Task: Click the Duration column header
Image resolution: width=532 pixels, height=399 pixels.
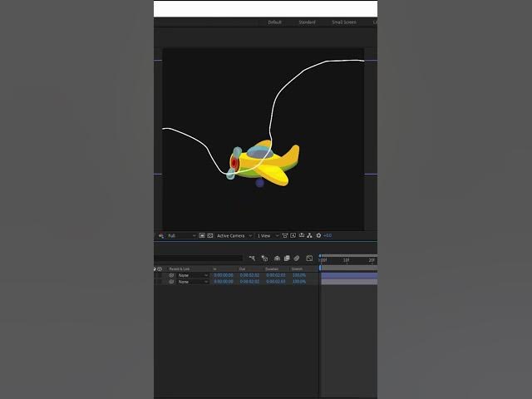Action: [x=272, y=268]
